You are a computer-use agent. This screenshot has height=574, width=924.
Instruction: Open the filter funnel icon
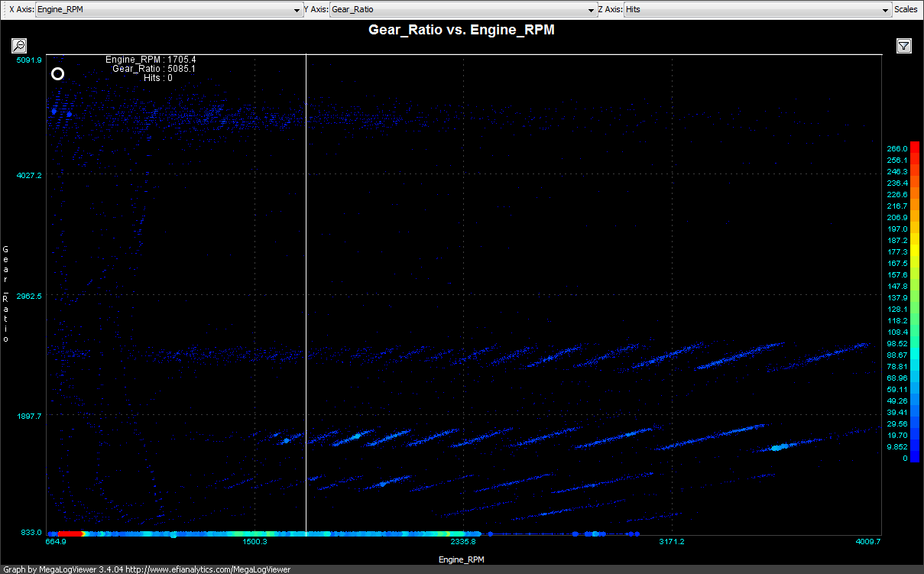[903, 46]
